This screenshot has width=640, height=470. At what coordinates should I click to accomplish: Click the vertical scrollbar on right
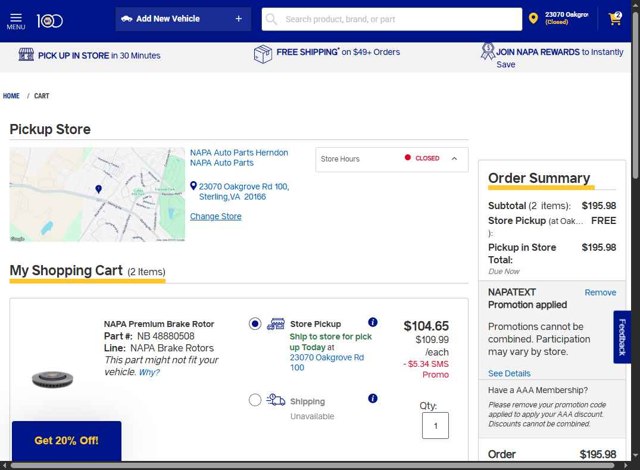636,96
